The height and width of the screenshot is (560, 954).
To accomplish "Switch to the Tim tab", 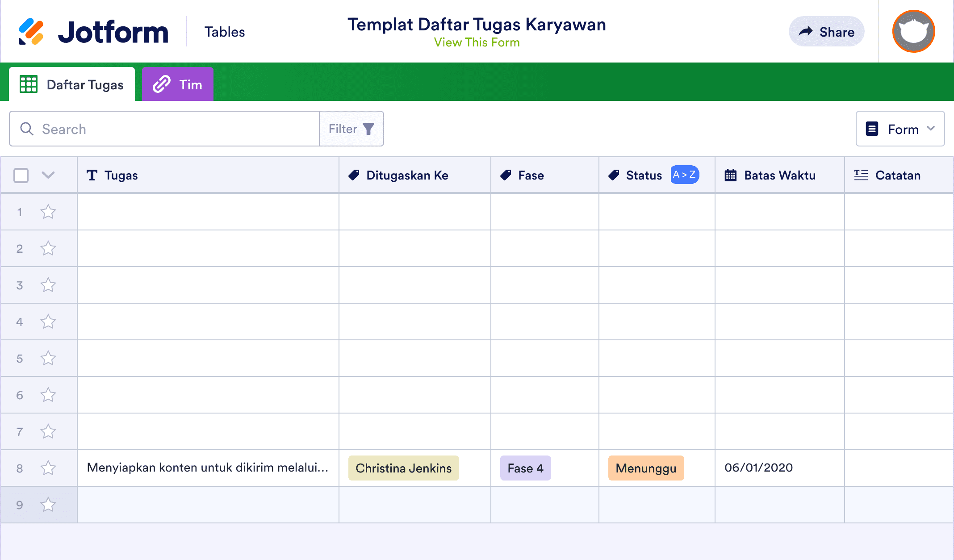I will (x=178, y=84).
